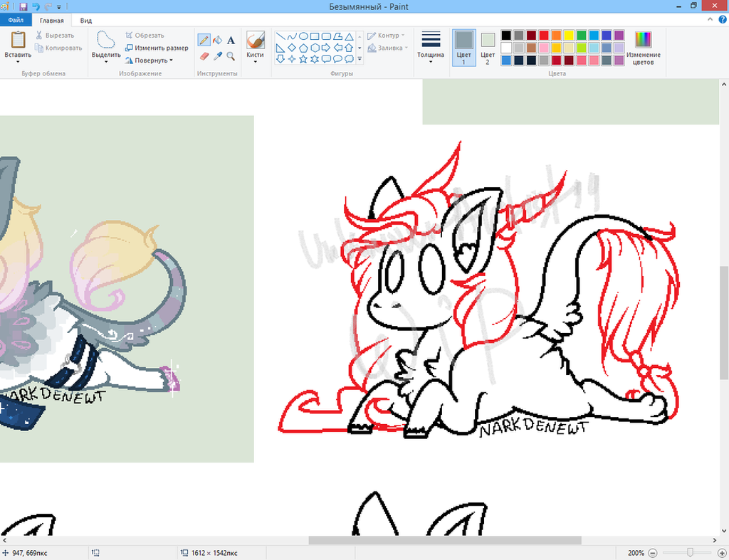Viewport: 729px width, 560px height.
Task: Click the vertical scrollbar thumb
Action: (x=724, y=323)
